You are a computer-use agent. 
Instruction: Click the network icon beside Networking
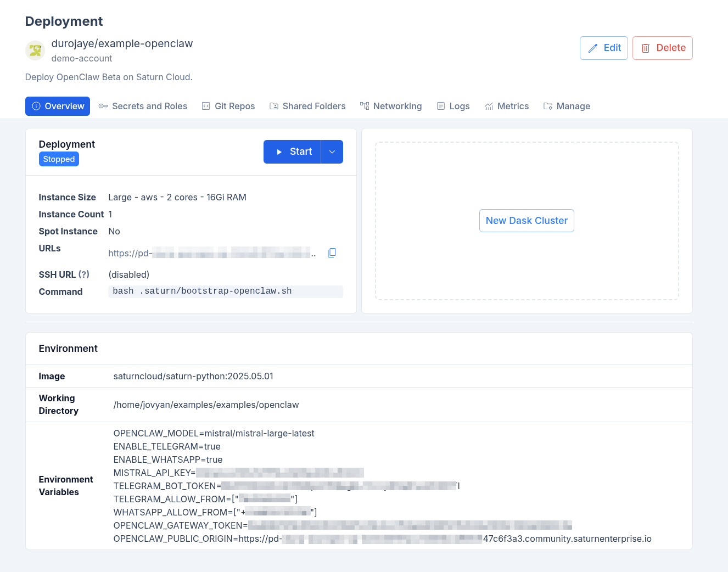(365, 106)
